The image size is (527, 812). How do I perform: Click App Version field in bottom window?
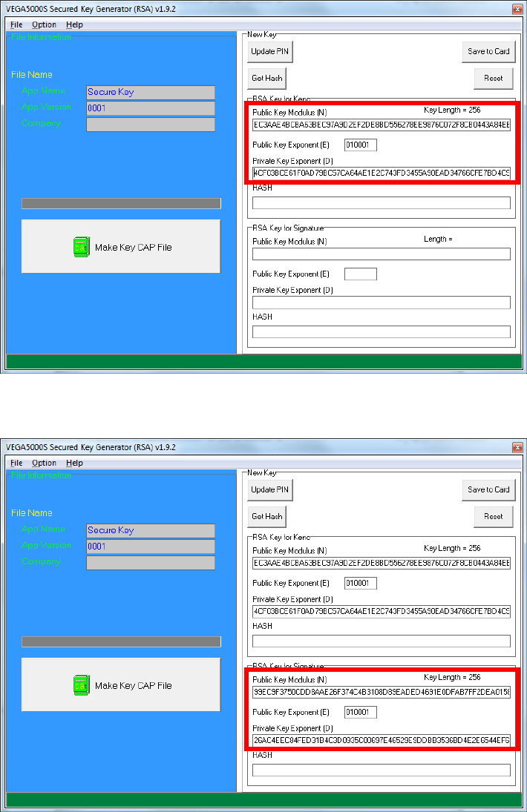coord(151,547)
